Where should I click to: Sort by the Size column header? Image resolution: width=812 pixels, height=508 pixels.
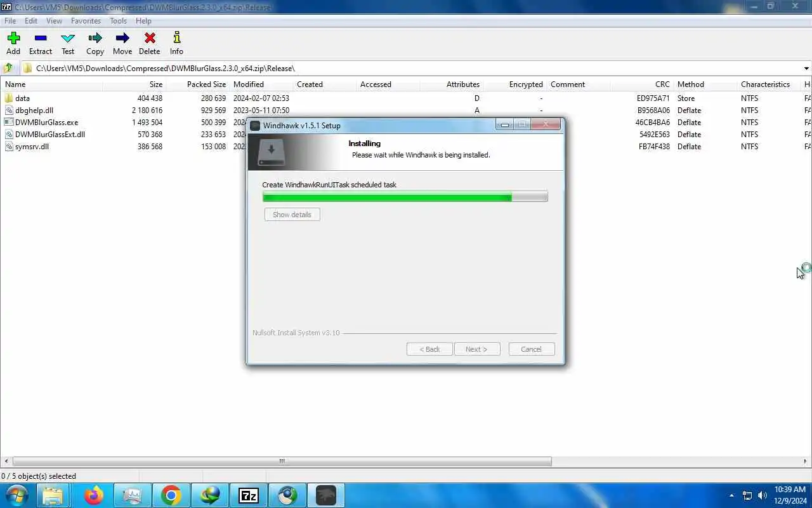click(x=134, y=84)
